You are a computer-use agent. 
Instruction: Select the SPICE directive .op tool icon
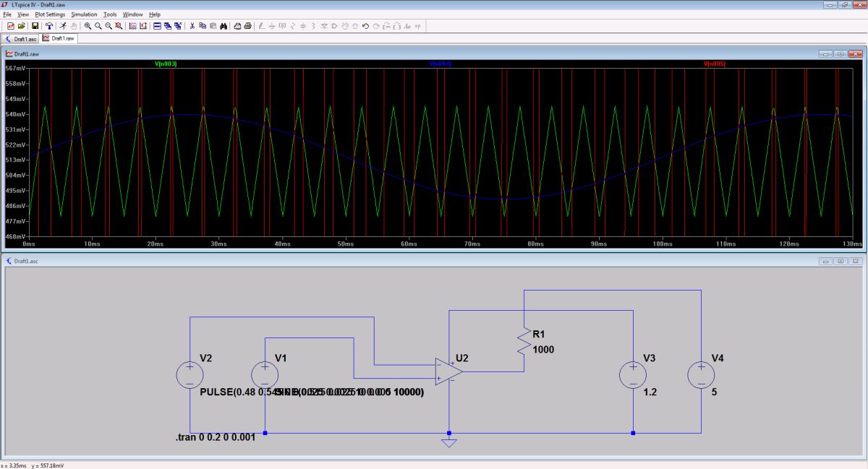[x=418, y=26]
